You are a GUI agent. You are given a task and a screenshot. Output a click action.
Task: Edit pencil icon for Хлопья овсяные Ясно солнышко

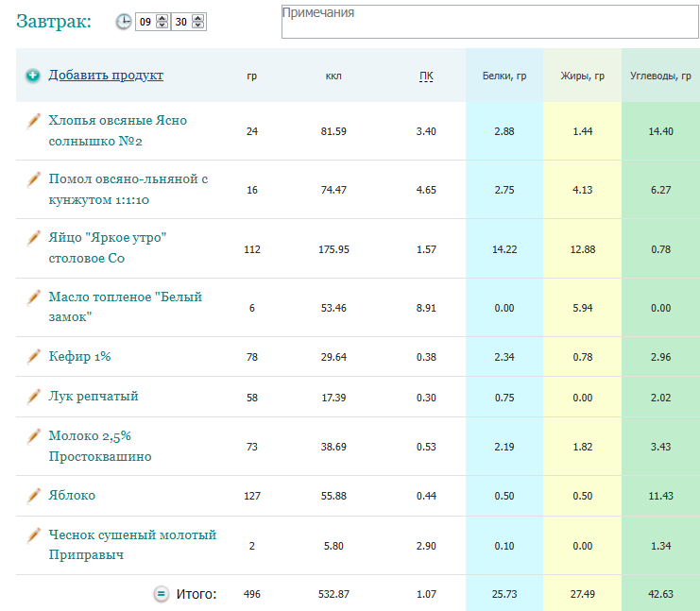coord(33,121)
